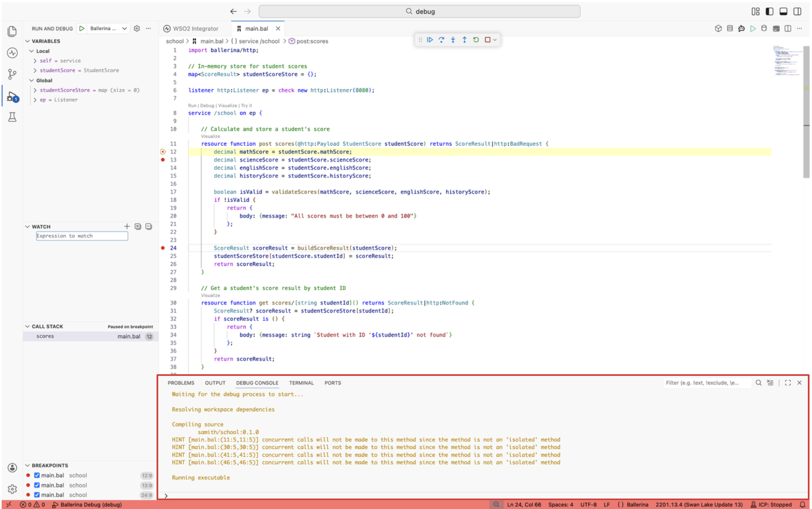Screen dimensions: 812x509
Task: Maximize the bottom panel size
Action: tap(788, 383)
